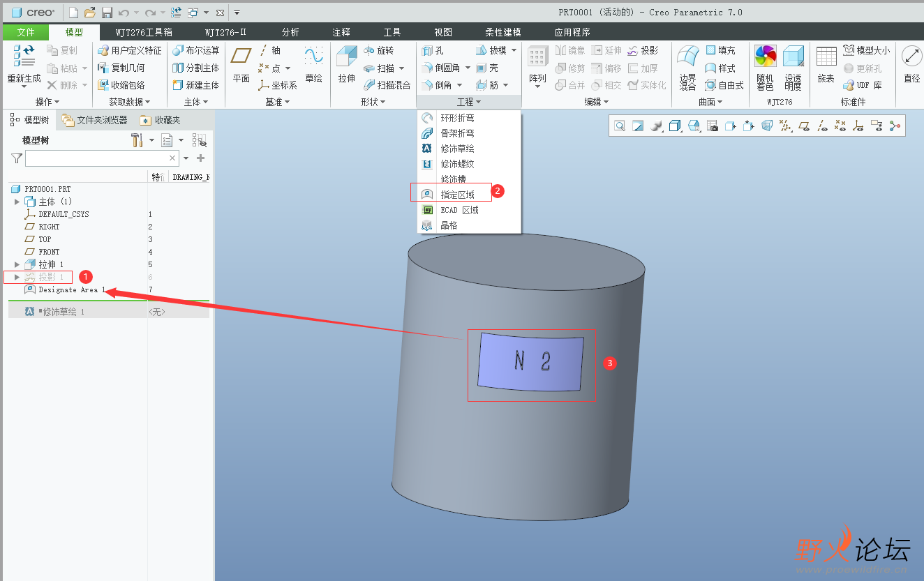Switch to the 柔性建模 ribbon tab

503,32
